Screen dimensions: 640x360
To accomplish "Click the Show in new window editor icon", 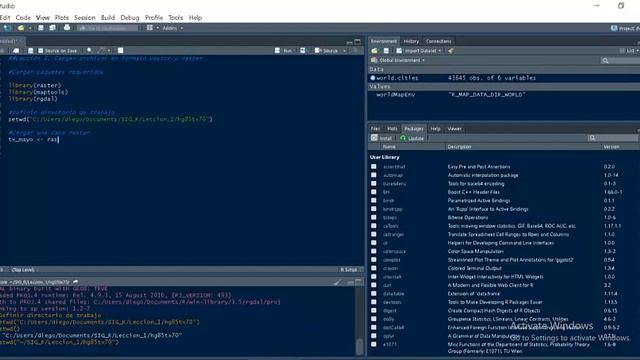I will coord(16,51).
